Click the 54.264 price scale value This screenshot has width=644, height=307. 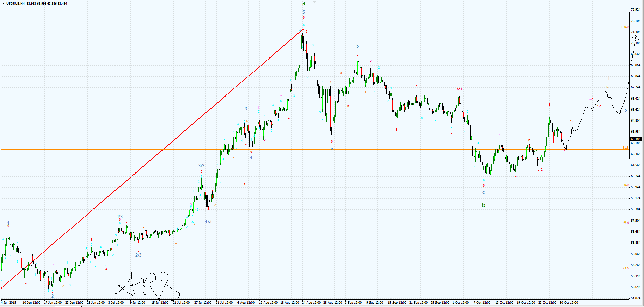point(635,265)
